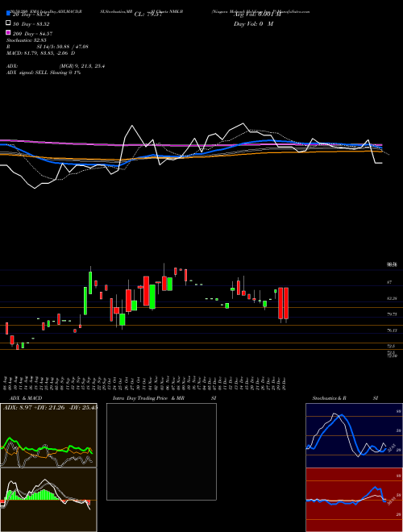Click the tall green candlestick in September

[x=85, y=301]
